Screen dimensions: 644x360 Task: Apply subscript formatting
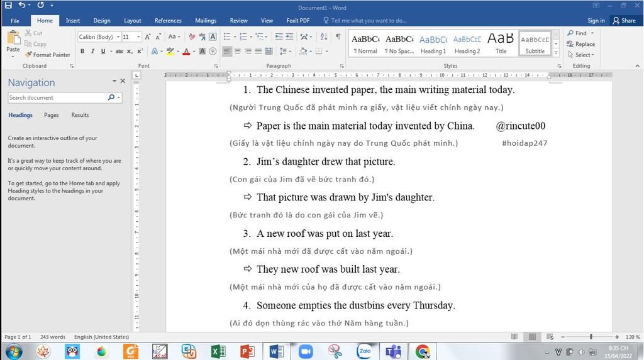pos(130,52)
